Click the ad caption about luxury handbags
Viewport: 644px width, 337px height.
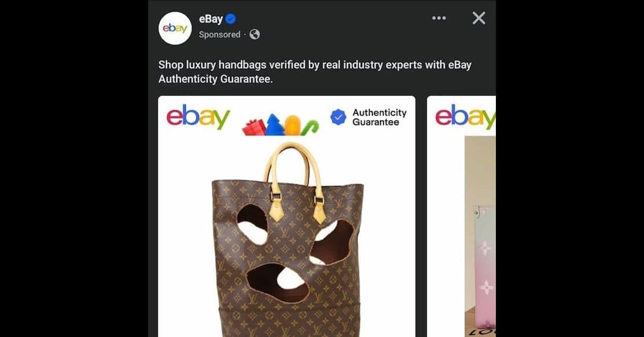click(x=314, y=72)
